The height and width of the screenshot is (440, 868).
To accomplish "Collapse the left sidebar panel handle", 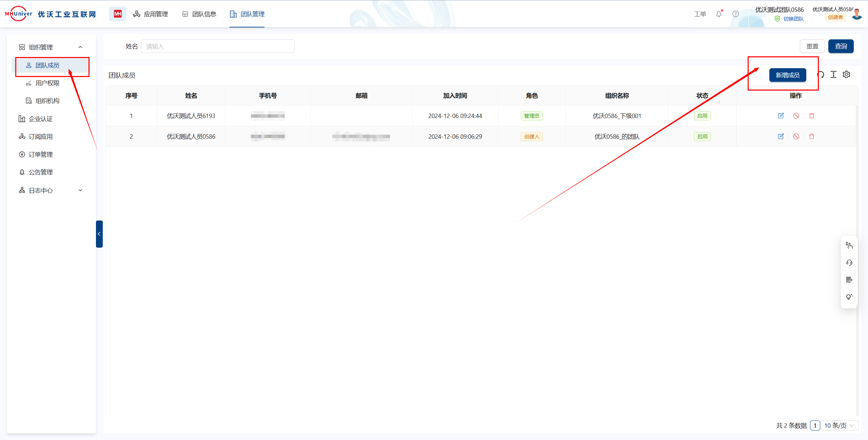I will pyautogui.click(x=99, y=234).
